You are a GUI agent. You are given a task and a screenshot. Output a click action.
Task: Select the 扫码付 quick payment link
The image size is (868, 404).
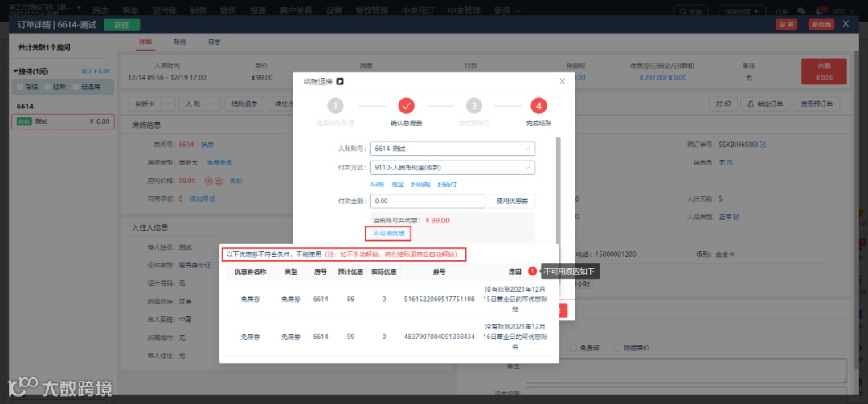coord(448,184)
